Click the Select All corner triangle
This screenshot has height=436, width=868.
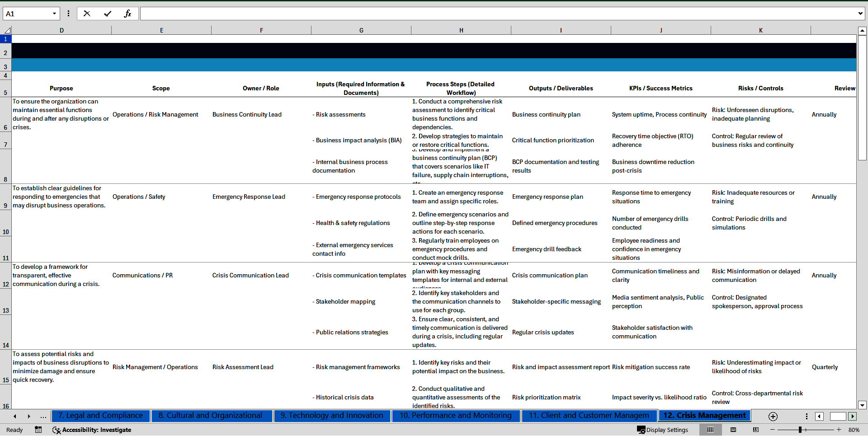pyautogui.click(x=7, y=30)
